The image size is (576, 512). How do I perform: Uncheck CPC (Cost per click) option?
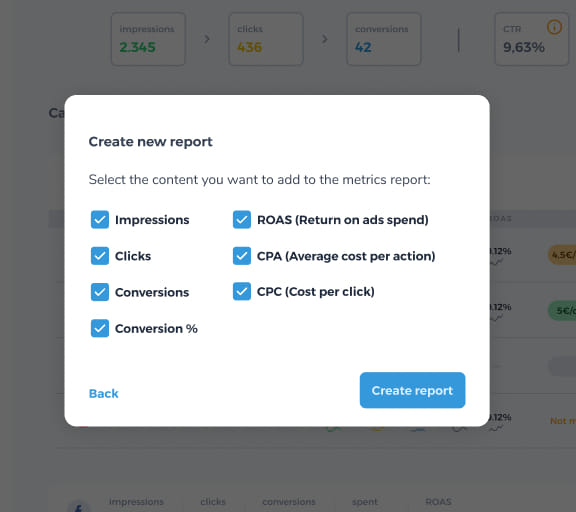point(242,291)
